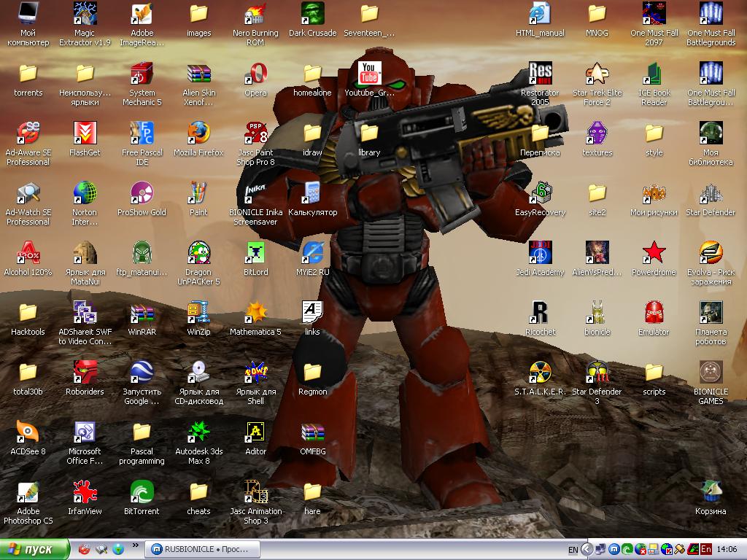This screenshot has width=747, height=560.
Task: Open the Dark Crusade game shortcut
Action: tap(312, 13)
